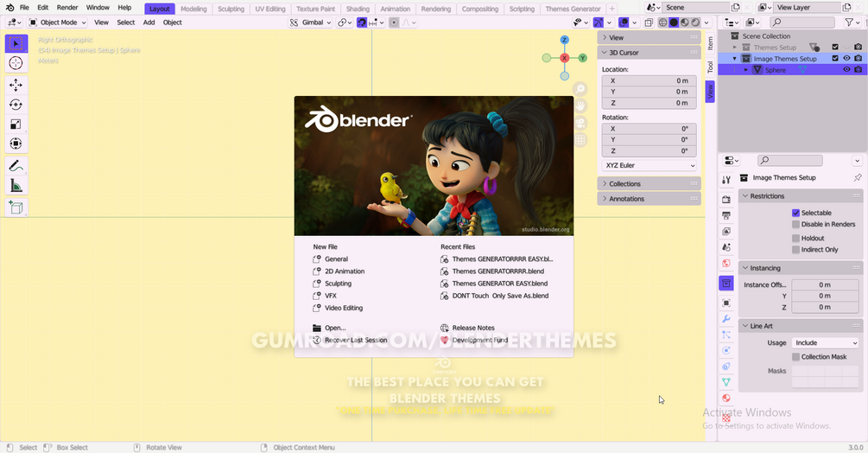Enable the Collection Mask checkbox
Image resolution: width=868 pixels, height=453 pixels.
point(795,357)
